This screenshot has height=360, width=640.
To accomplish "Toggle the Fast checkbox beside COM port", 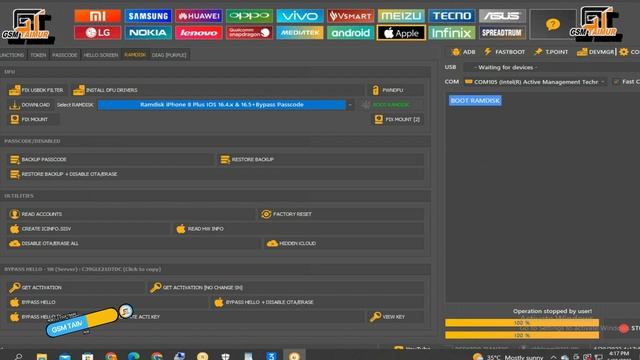I will tap(616, 82).
